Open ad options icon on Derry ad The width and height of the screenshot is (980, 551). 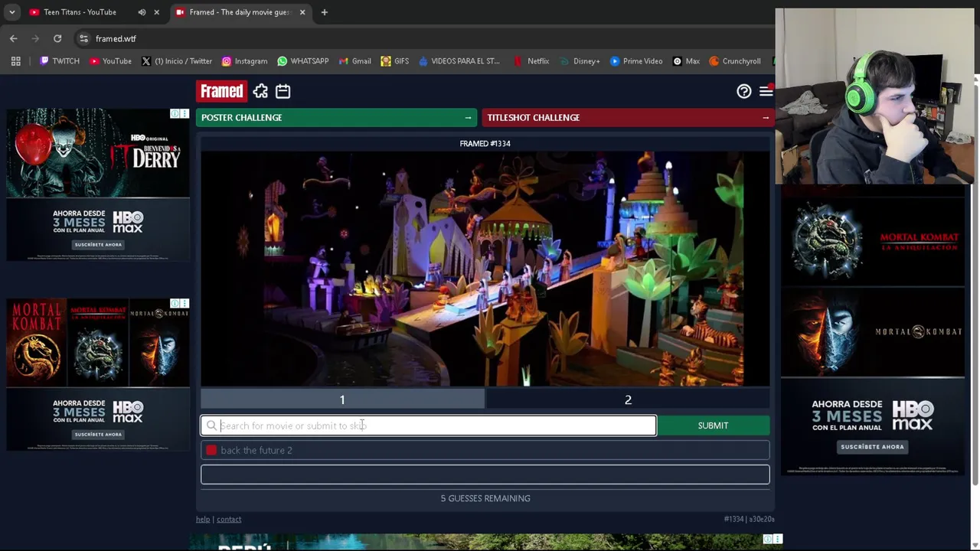tap(184, 114)
